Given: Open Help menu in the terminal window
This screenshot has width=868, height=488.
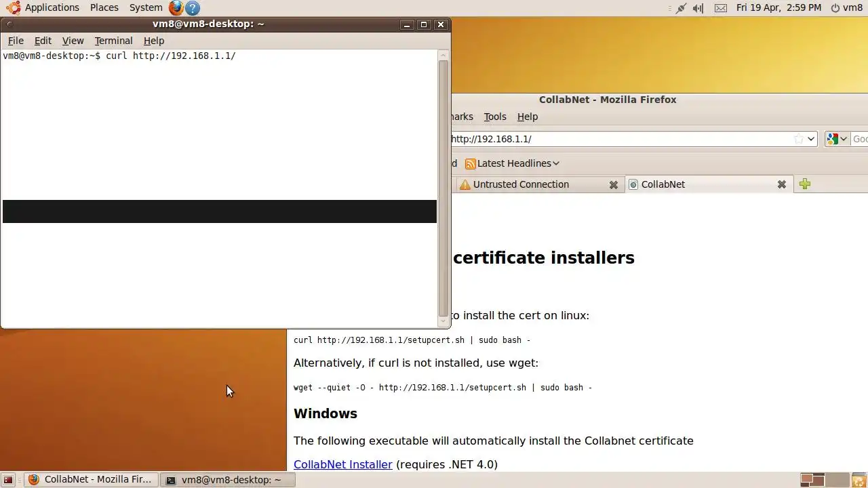Looking at the screenshot, I should pyautogui.click(x=154, y=41).
